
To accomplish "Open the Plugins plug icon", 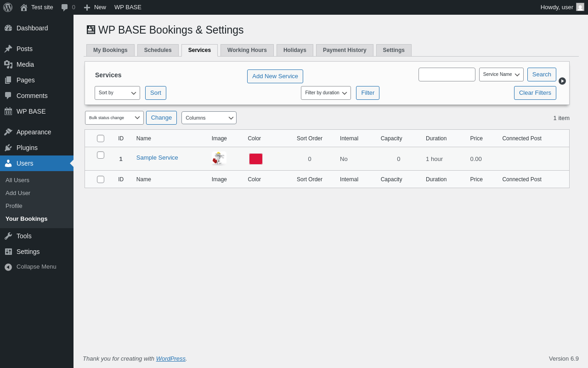I will (x=8, y=148).
